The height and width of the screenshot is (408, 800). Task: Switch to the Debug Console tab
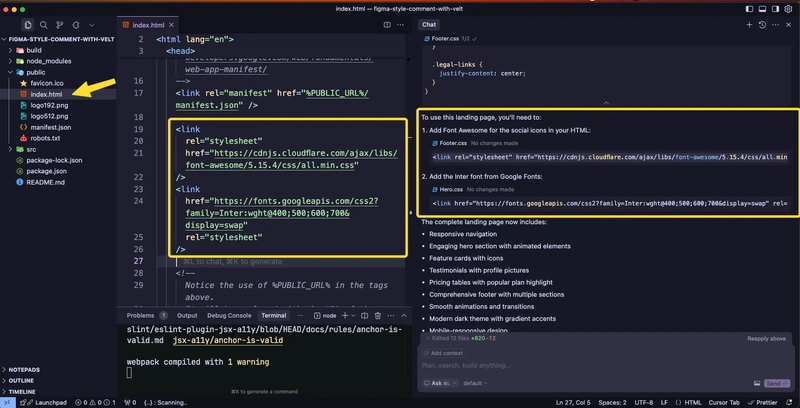[x=229, y=315]
